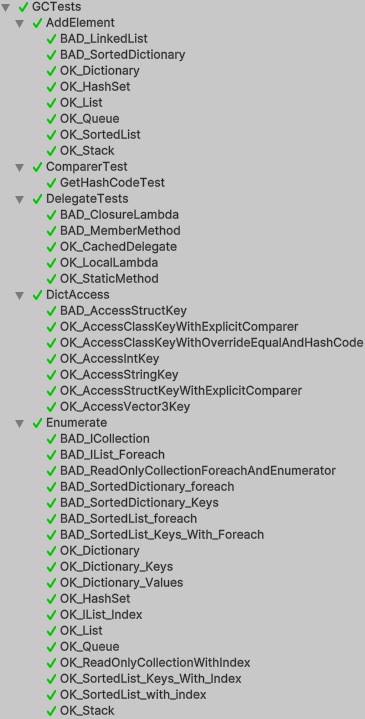The image size is (365, 719).
Task: Click green checkmark beside BAD_LinkedList
Action: tap(51, 39)
